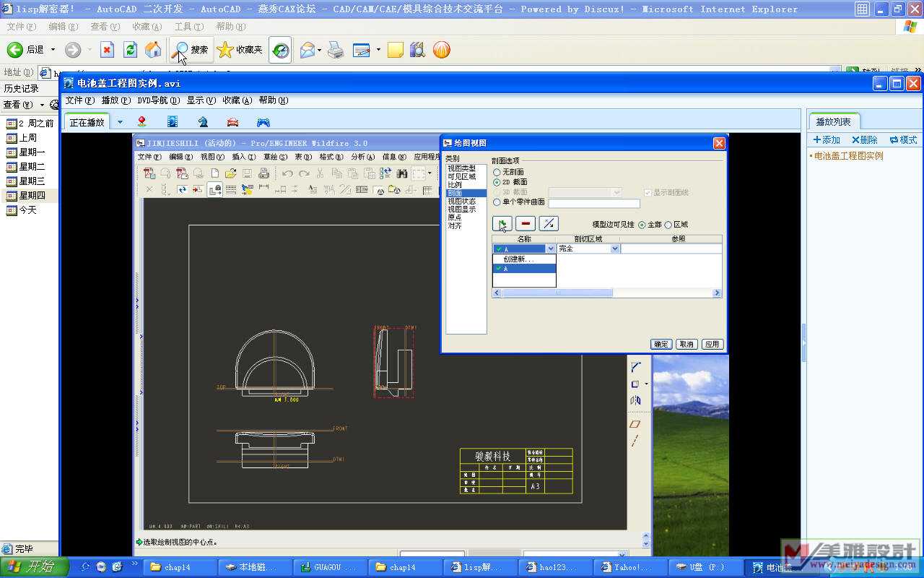Click the IE Search magnifier button
Viewport: 924px width, 578px height.
[191, 50]
